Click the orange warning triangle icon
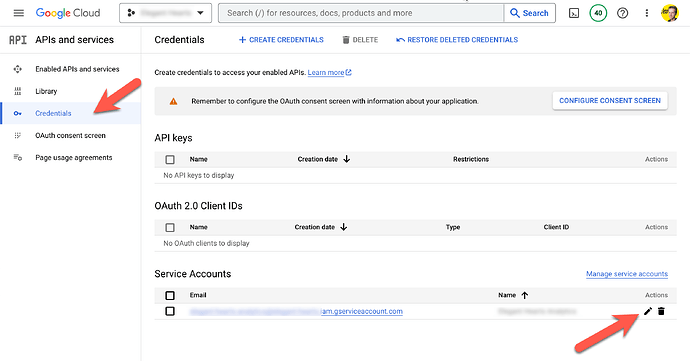Screen dimensions: 690x361 click(173, 101)
